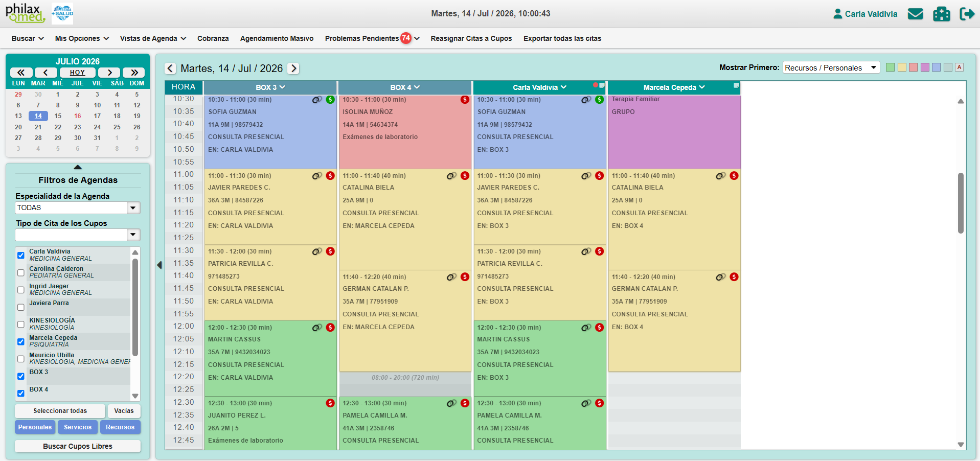This screenshot has height=461, width=980.
Task: Open Vistas de Agenda menu
Action: (x=153, y=38)
